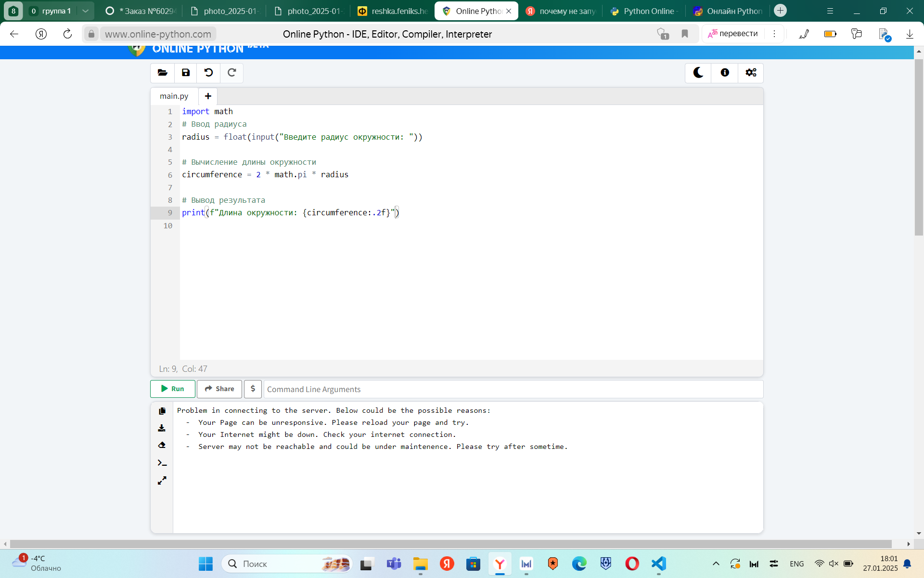
Task: Reload the current page
Action: (68, 34)
